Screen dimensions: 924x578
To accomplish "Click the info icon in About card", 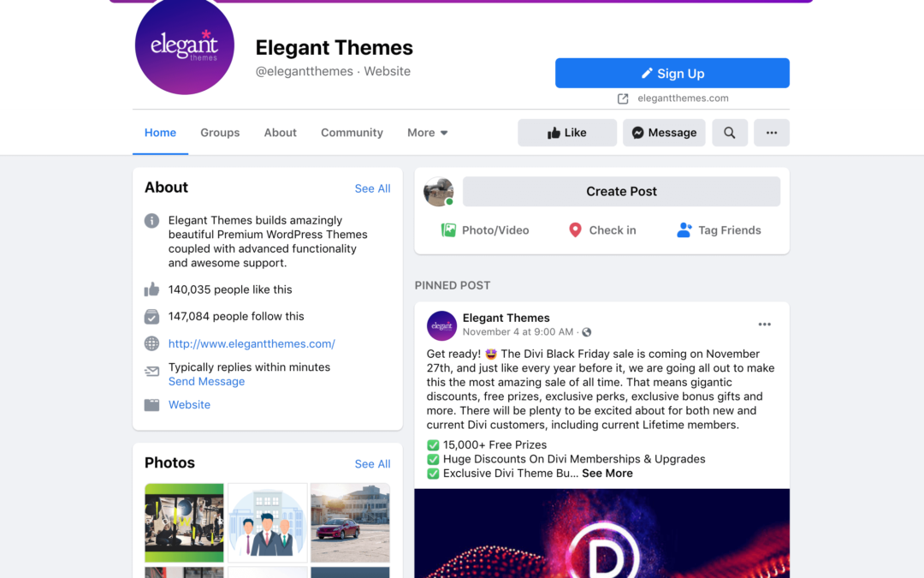I will [151, 221].
